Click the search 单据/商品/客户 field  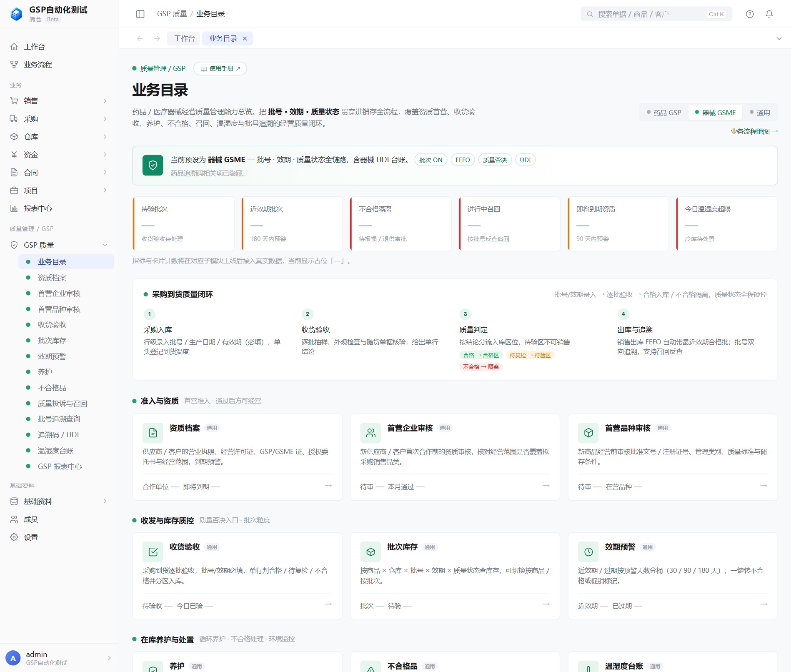[x=656, y=14]
